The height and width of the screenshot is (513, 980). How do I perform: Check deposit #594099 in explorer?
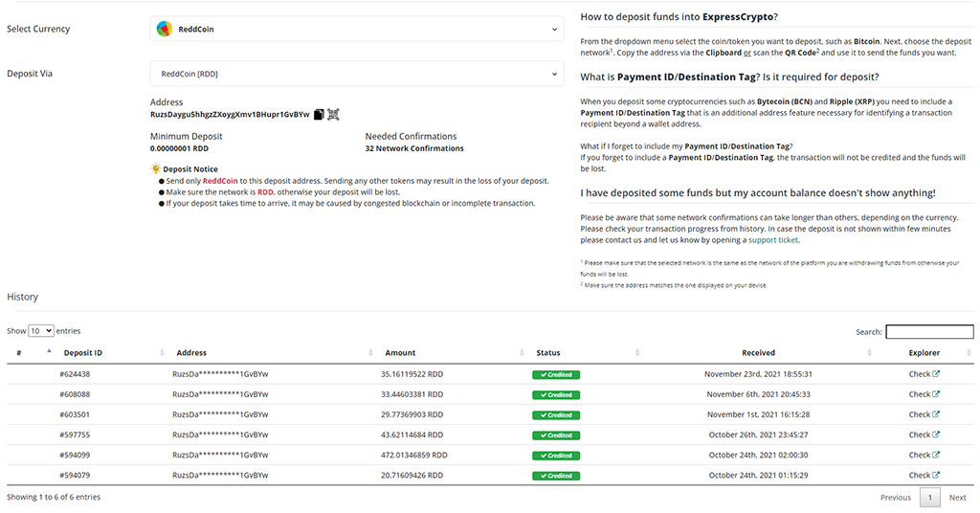tap(924, 455)
